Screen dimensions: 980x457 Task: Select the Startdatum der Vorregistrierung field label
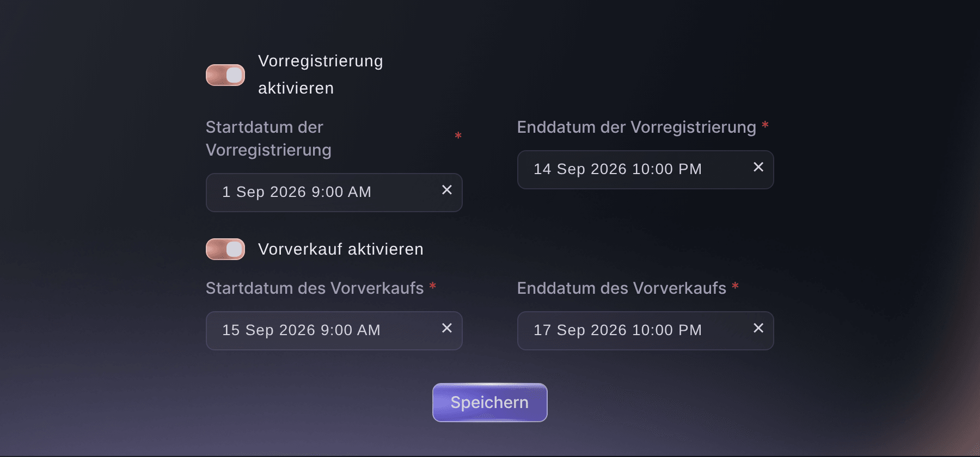[x=268, y=138]
